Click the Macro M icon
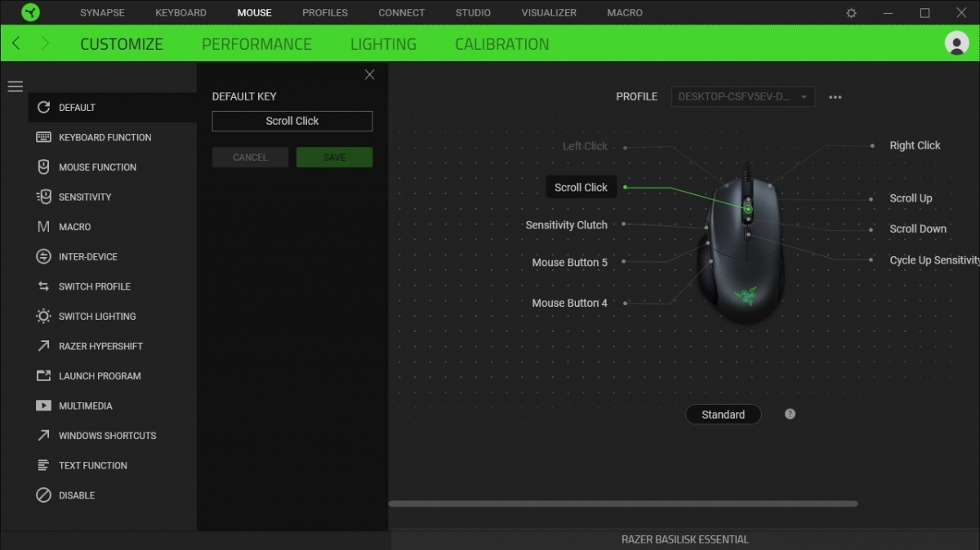 click(x=43, y=227)
